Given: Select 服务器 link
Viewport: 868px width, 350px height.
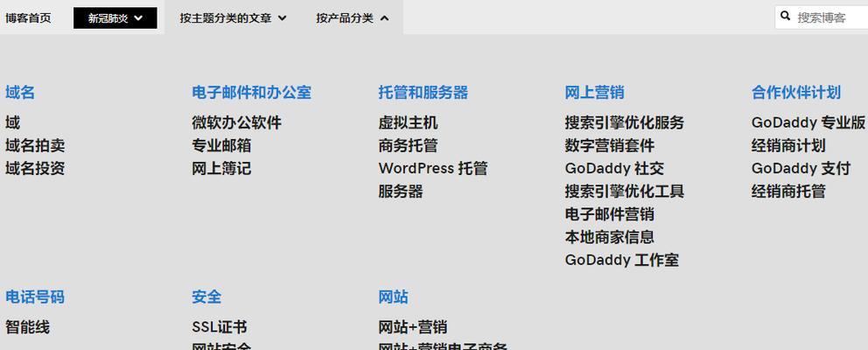Looking at the screenshot, I should coord(401,192).
